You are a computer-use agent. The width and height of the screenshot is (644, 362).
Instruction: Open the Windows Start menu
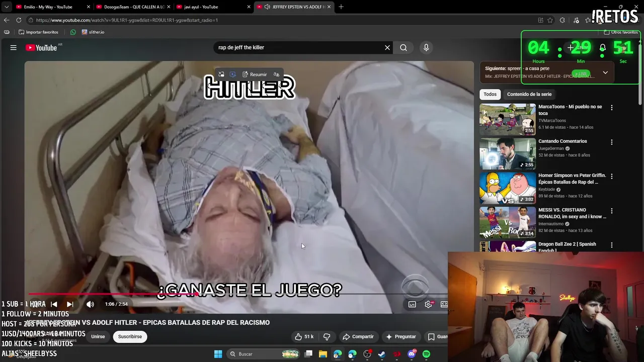coord(218,354)
